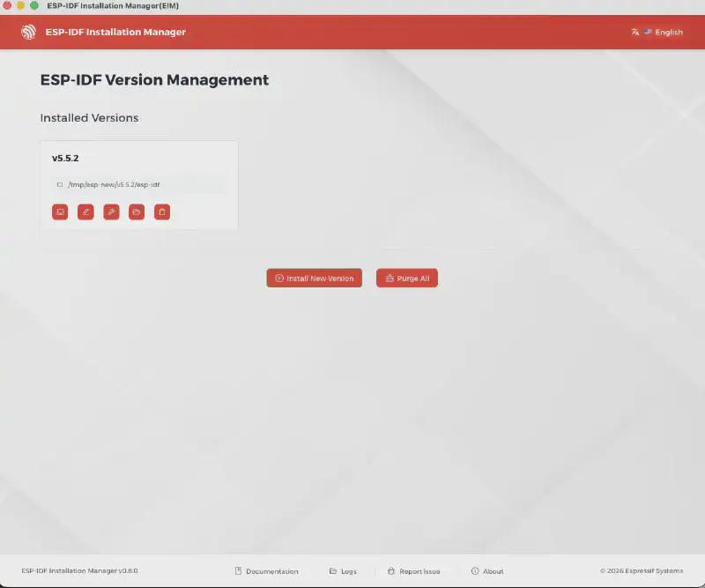The image size is (705, 588).
Task: Click the translate icon in the top bar
Action: tap(634, 32)
